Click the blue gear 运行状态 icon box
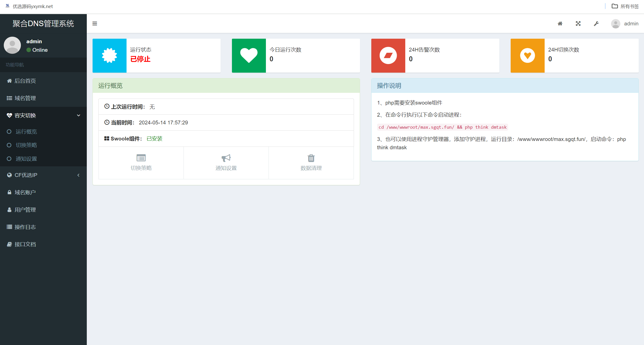The height and width of the screenshot is (345, 644). pos(109,56)
